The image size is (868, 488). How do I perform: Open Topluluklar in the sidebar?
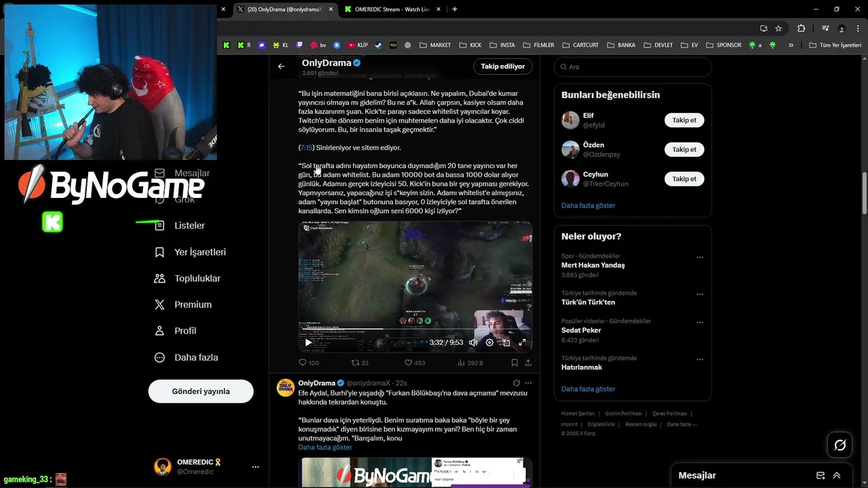[x=188, y=279]
